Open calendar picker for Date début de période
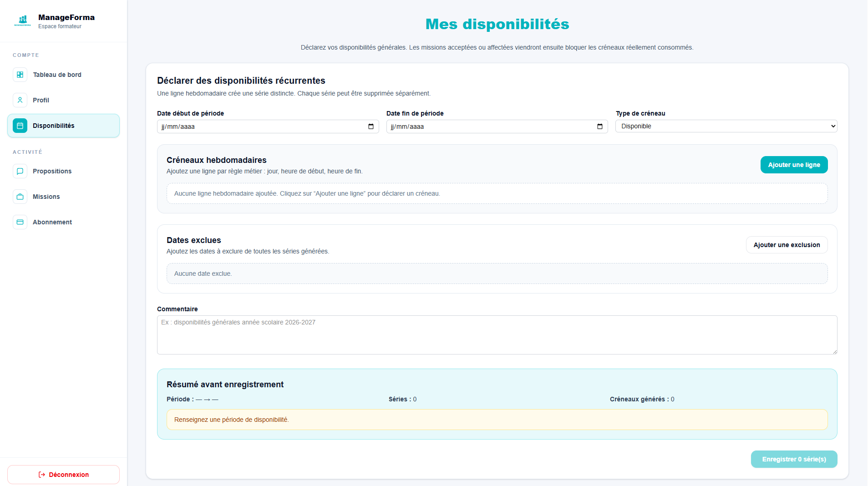The image size is (868, 486). coord(371,127)
